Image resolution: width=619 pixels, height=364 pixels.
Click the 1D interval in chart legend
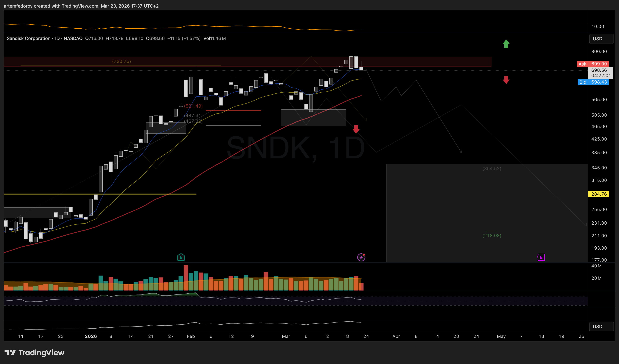click(57, 38)
